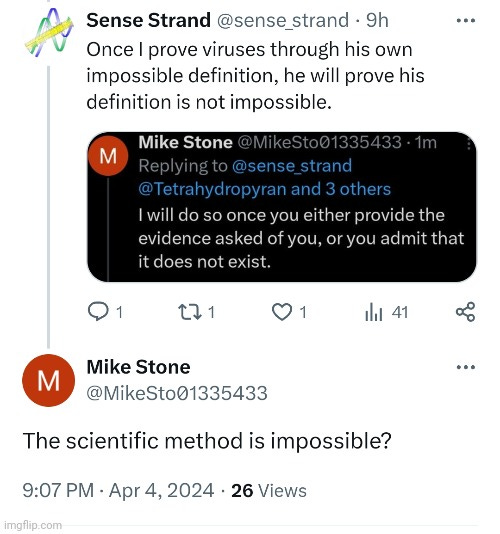Open more options on Mike Stone tweet
This screenshot has height=534, width=500.
click(466, 367)
